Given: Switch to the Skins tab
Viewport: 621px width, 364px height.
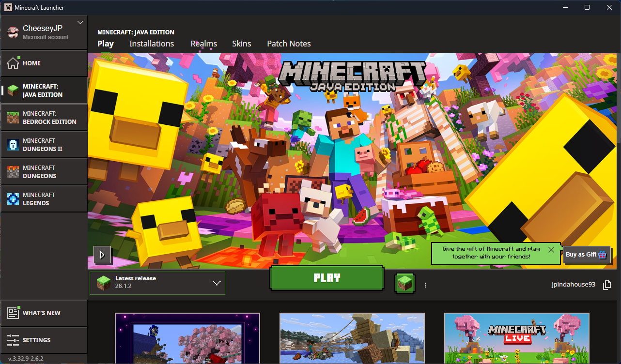Looking at the screenshot, I should (x=242, y=44).
